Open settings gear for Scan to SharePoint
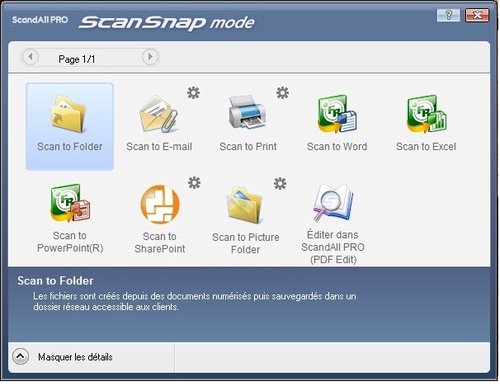The height and width of the screenshot is (386, 500). pyautogui.click(x=194, y=183)
